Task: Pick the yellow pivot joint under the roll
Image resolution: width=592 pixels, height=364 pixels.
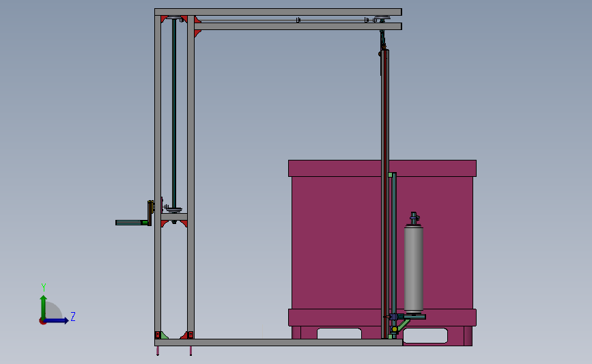Action: (395, 329)
